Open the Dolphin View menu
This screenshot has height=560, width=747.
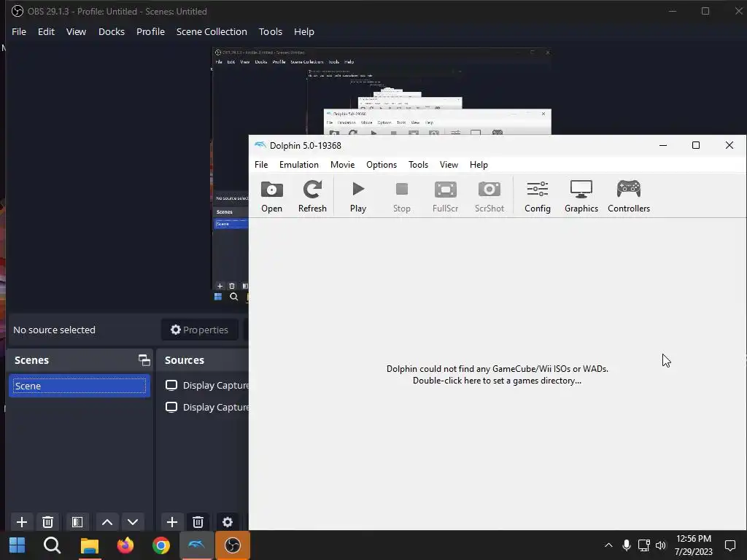[449, 165]
